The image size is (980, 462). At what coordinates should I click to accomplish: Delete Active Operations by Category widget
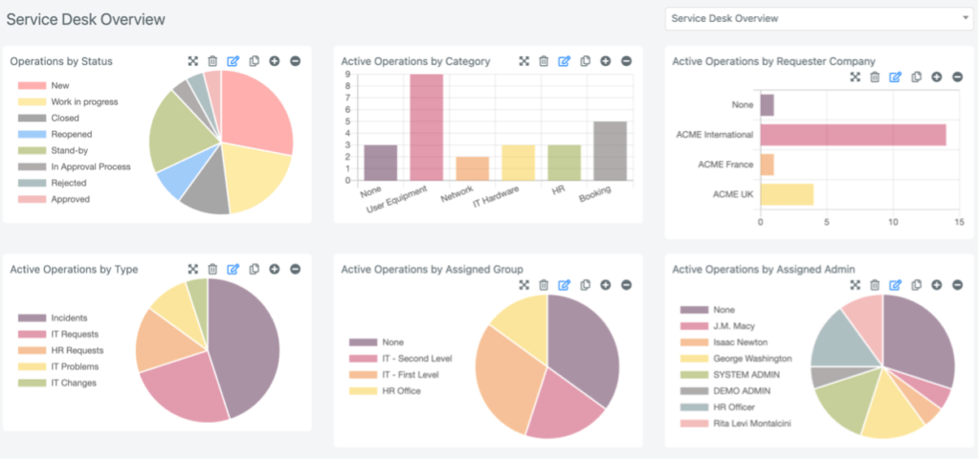coord(544,61)
